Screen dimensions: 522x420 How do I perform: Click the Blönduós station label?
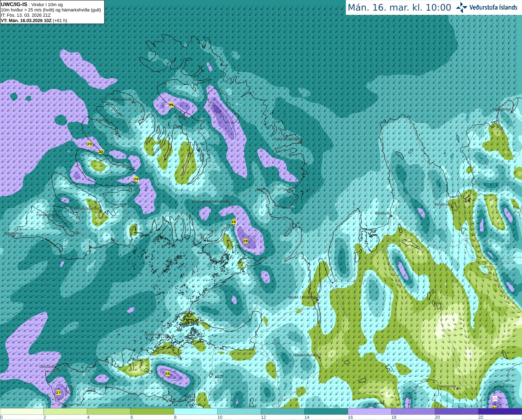click(x=383, y=213)
